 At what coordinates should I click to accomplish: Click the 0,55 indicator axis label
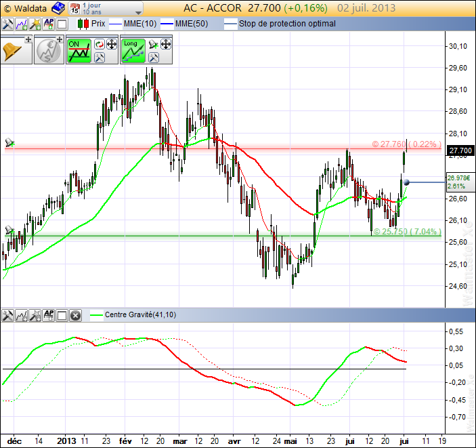tap(456, 331)
